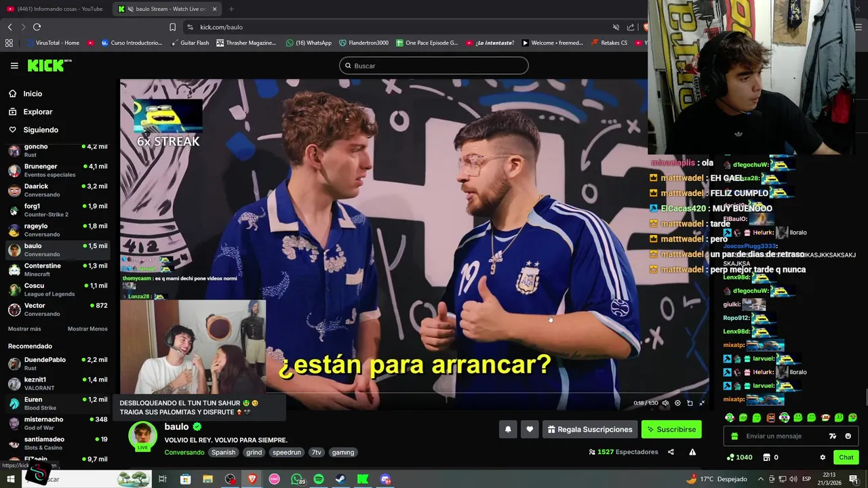Report stream with warning triangle icon
The width and height of the screenshot is (868, 488).
(x=692, y=452)
